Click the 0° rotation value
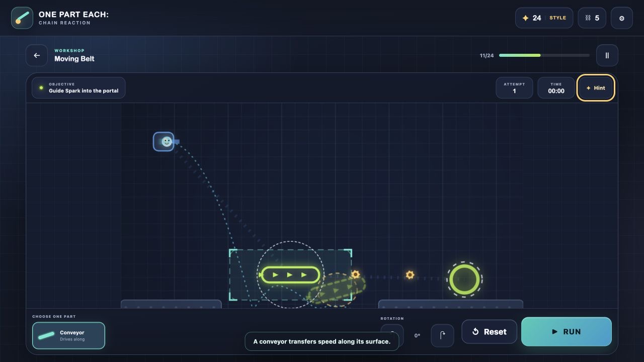 tap(417, 335)
